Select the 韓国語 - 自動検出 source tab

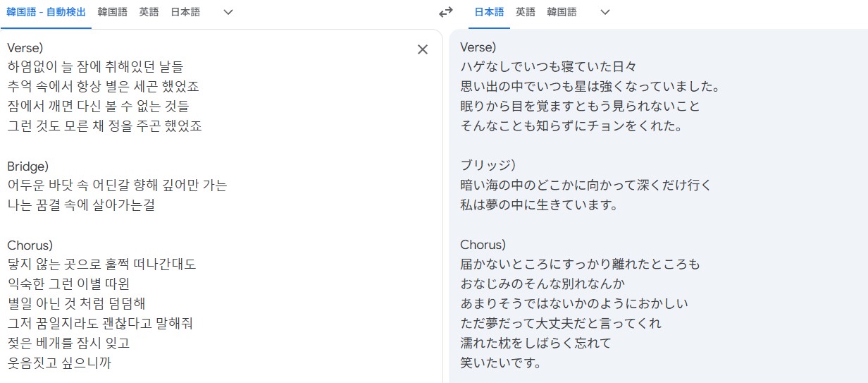pos(46,12)
